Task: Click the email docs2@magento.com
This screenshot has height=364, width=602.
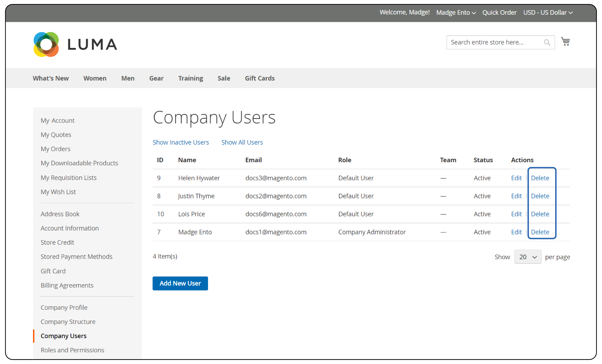Action: 276,196
